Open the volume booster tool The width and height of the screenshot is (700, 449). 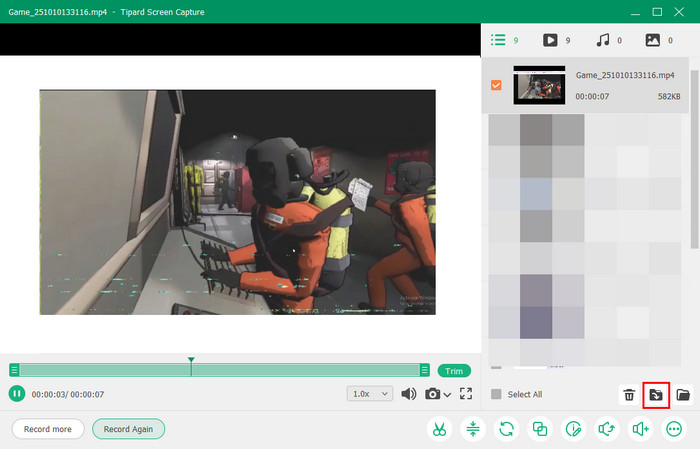(641, 429)
